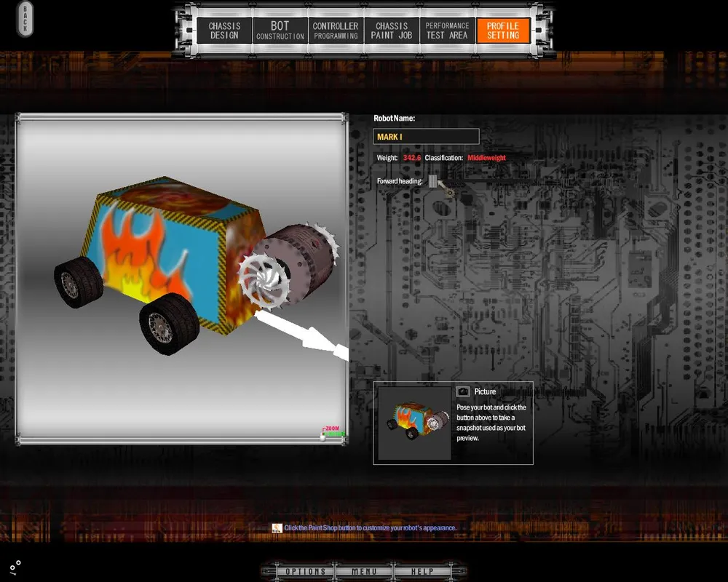728x582 pixels.
Task: Open the Options menu
Action: (x=305, y=571)
